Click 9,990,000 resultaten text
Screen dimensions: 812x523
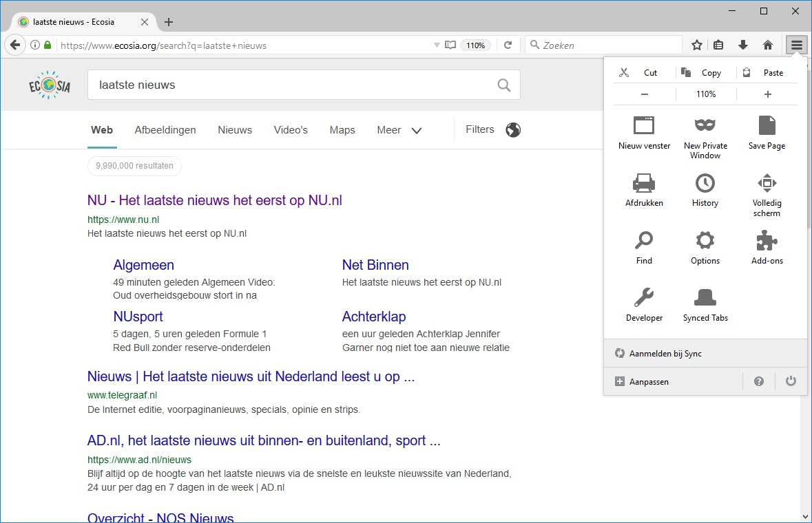pyautogui.click(x=134, y=166)
